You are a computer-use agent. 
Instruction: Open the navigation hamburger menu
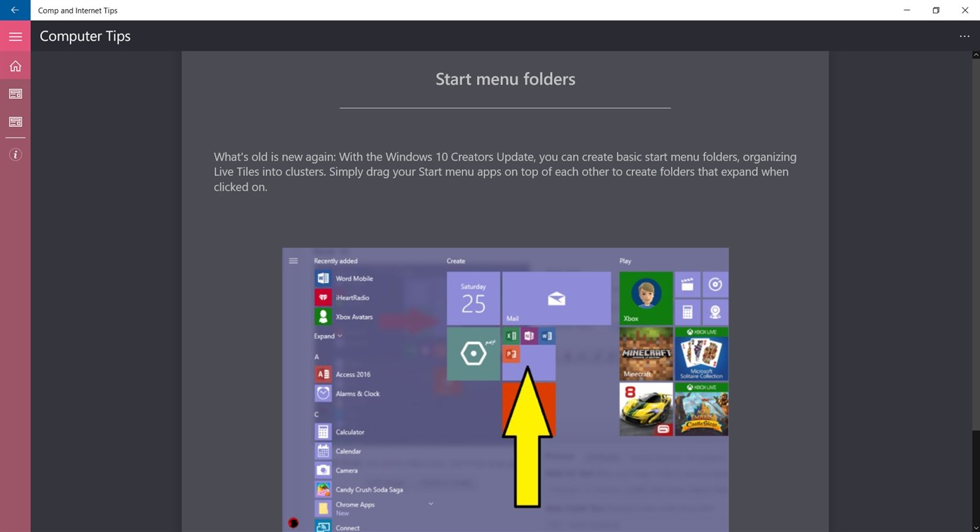click(x=15, y=36)
